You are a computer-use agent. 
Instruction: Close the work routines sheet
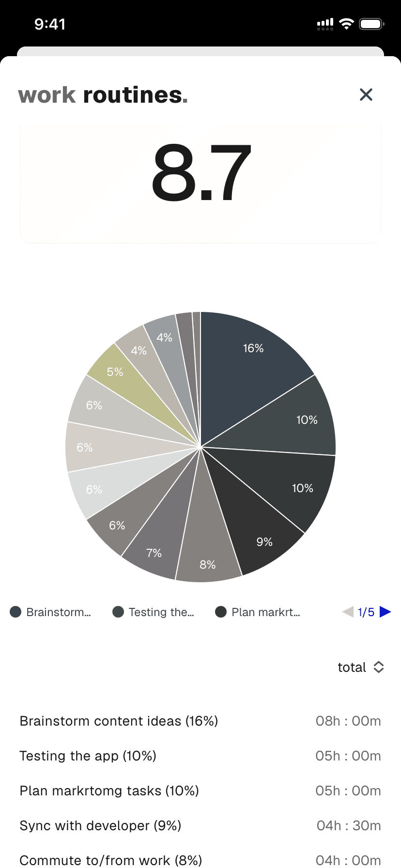pyautogui.click(x=366, y=94)
